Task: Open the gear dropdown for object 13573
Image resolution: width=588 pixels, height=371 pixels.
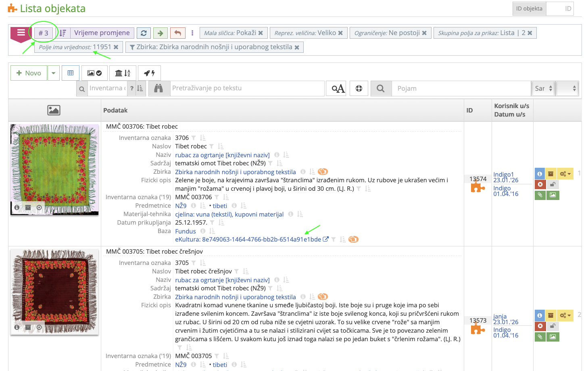Action: coord(565,315)
